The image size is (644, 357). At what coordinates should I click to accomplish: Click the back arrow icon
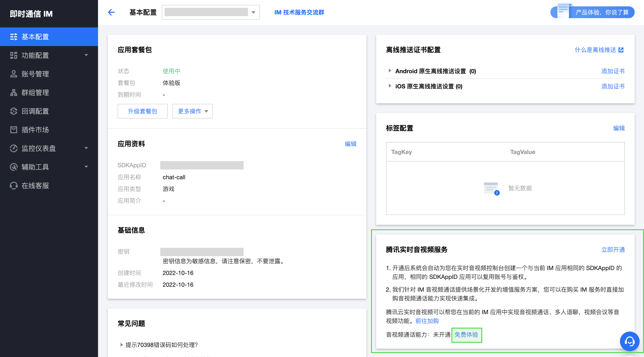coord(111,12)
